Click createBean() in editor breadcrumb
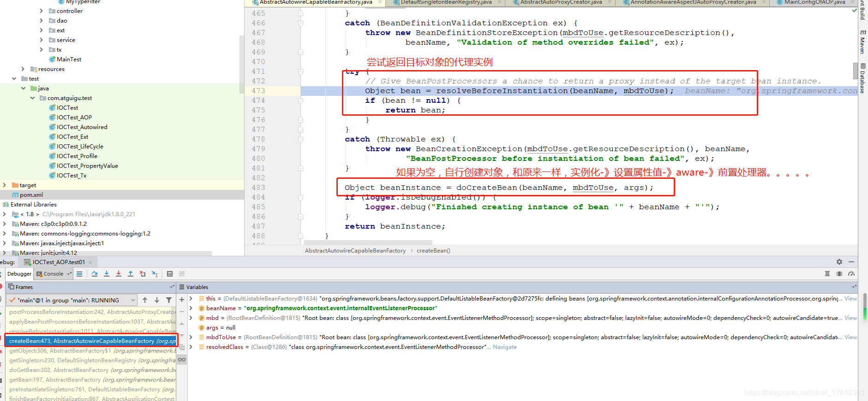868x401 pixels. [x=433, y=251]
